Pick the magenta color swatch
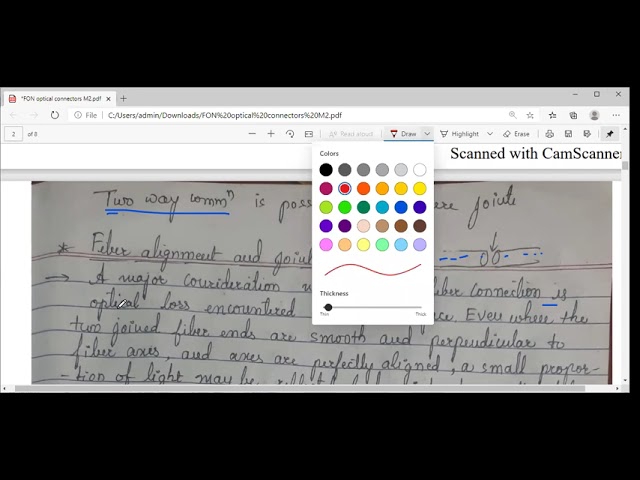 (326, 188)
